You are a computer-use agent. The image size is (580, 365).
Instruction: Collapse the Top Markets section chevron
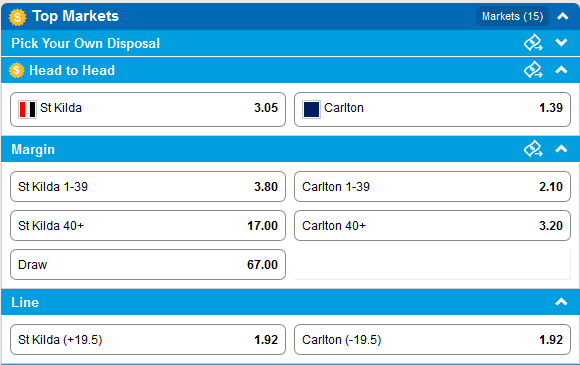pyautogui.click(x=563, y=16)
